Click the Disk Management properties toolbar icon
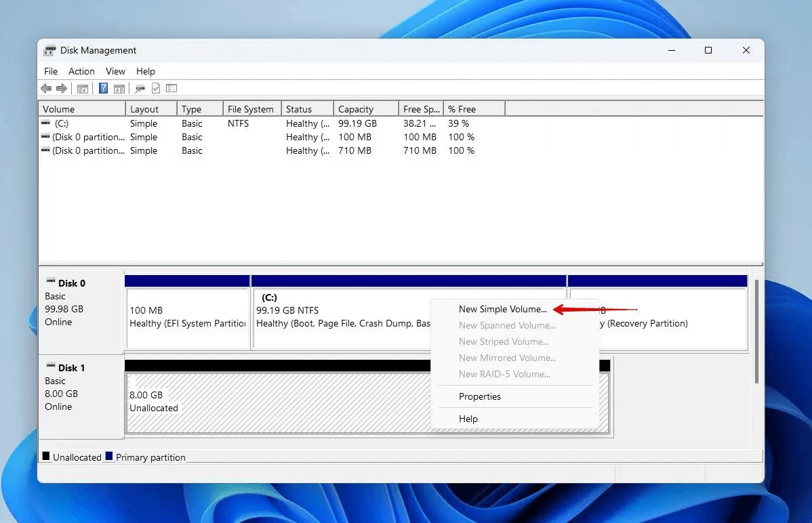 click(140, 88)
